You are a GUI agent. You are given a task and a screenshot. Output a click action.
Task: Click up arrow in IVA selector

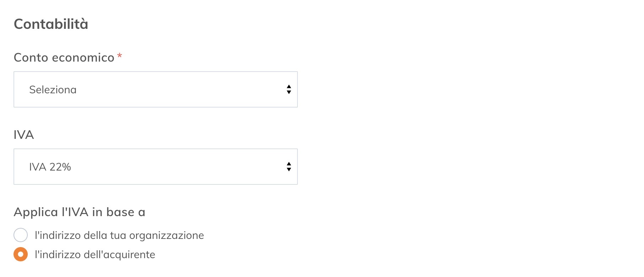pyautogui.click(x=289, y=164)
